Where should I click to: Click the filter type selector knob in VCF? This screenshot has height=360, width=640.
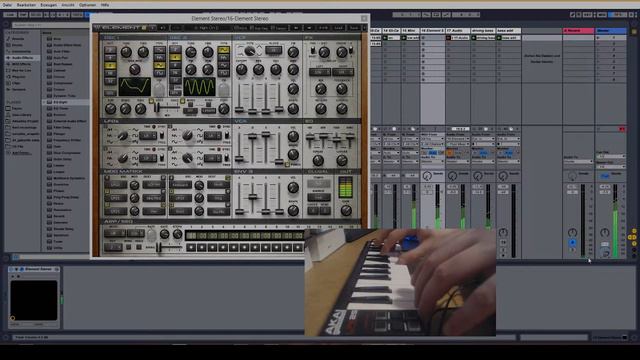tap(249, 51)
